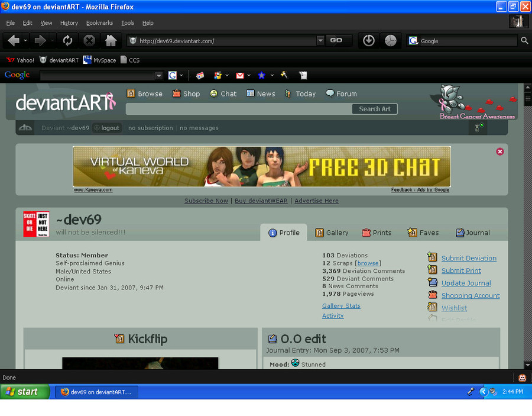The height and width of the screenshot is (416, 532).
Task: Expand the Back button history dropdown
Action: point(25,41)
